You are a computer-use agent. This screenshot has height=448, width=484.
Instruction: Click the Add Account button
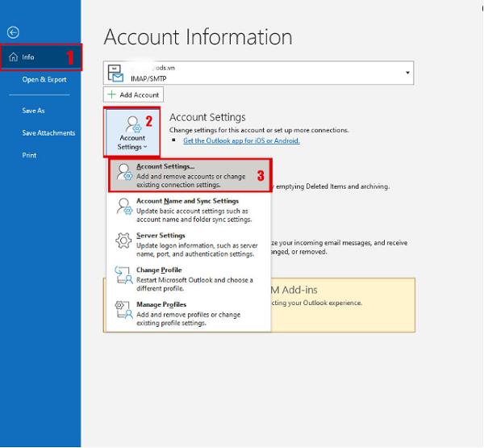133,94
